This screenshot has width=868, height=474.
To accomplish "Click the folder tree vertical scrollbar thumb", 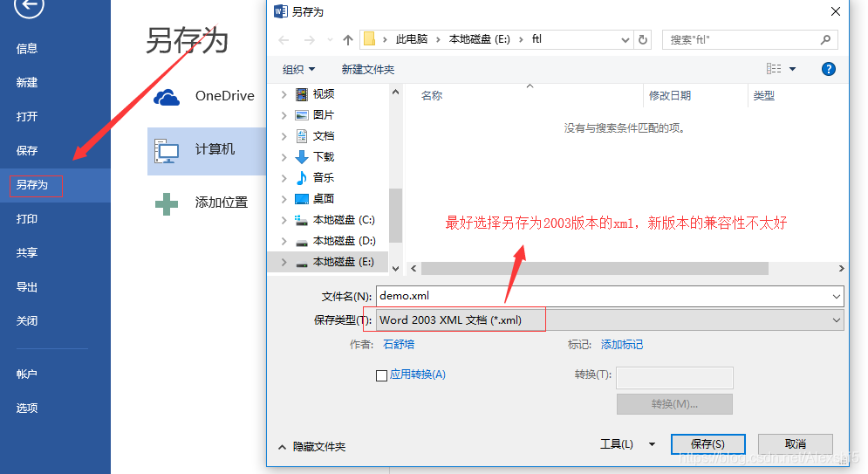I will tap(395, 216).
